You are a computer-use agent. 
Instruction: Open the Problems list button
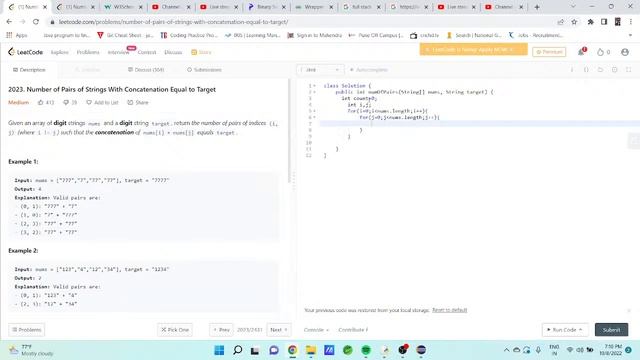pos(27,330)
